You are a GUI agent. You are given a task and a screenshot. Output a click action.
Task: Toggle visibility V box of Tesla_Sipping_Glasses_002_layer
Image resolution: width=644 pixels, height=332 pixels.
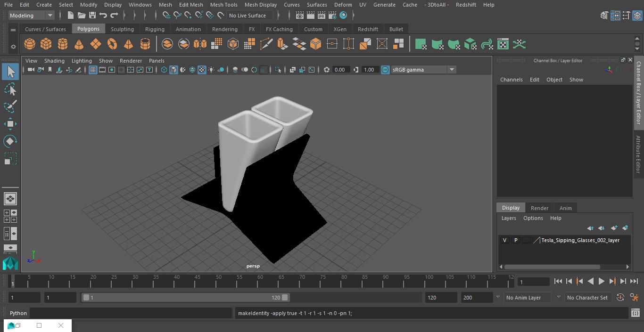point(505,240)
